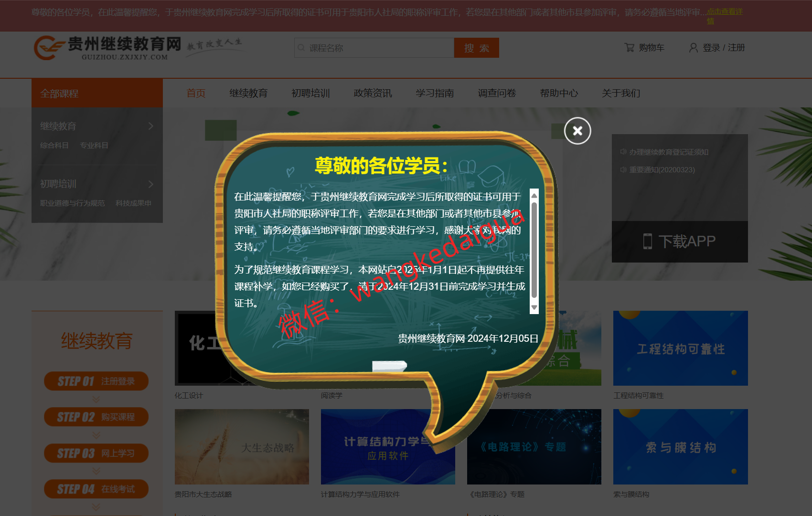Open the 大生态战略 course thumbnail
The width and height of the screenshot is (812, 516).
pos(242,447)
